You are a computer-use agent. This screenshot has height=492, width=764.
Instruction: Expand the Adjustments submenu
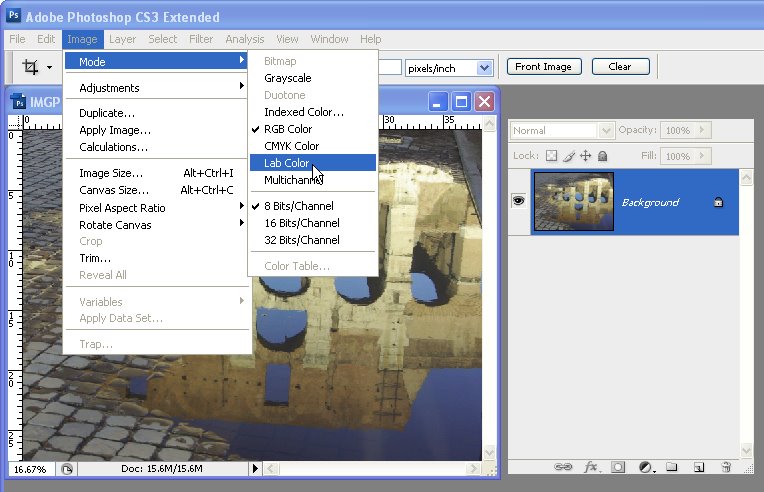[156, 88]
